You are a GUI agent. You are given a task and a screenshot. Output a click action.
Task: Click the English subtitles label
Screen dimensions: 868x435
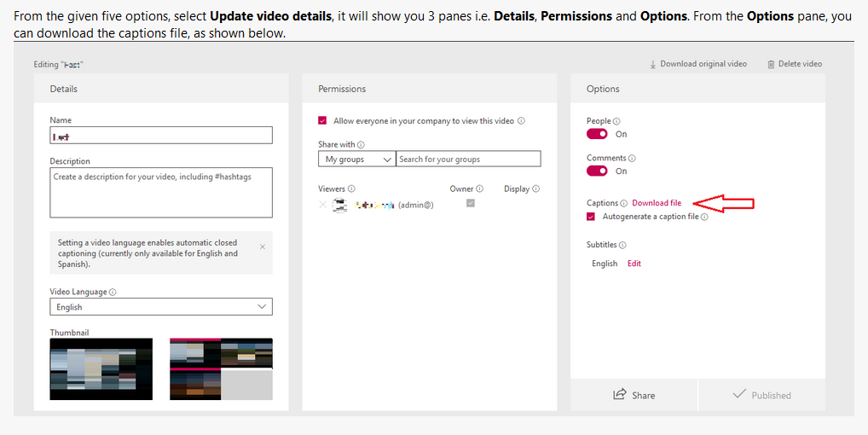pos(605,264)
